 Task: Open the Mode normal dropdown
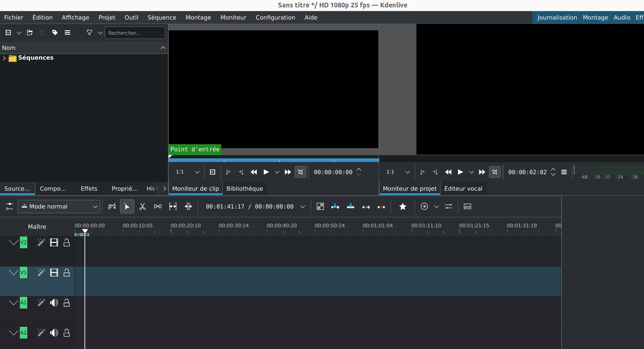pyautogui.click(x=59, y=207)
